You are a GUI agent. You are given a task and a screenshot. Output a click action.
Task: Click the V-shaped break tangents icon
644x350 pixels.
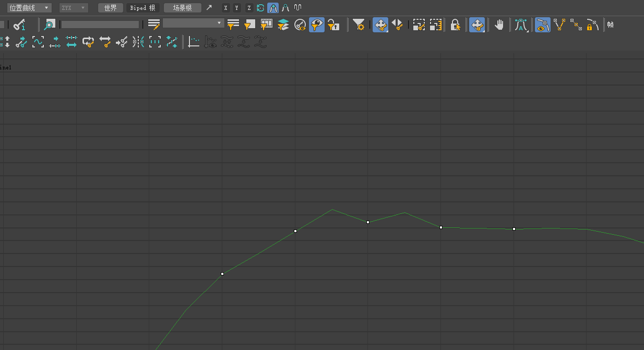559,25
